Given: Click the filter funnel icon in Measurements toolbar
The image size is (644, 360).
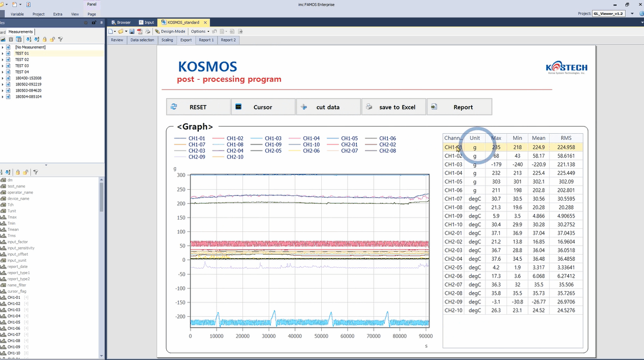Looking at the screenshot, I should 60,39.
